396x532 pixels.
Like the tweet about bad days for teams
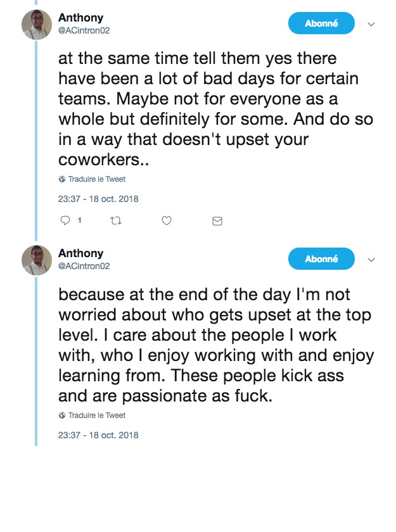(166, 220)
